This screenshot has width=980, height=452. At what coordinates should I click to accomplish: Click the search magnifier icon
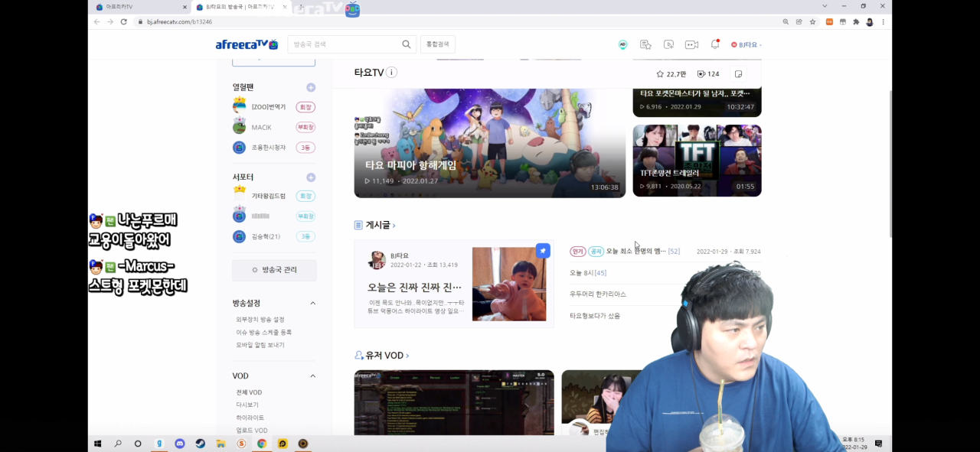(x=407, y=44)
